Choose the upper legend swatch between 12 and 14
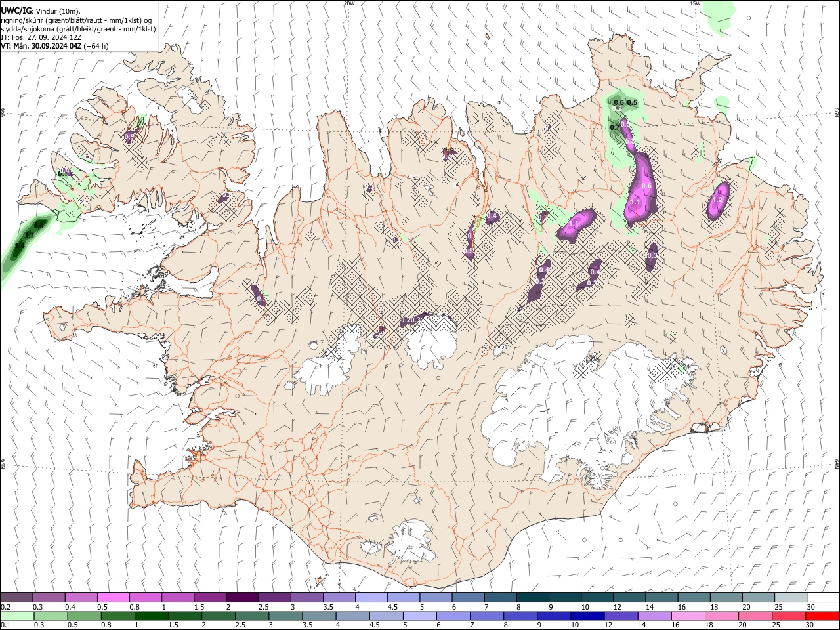This screenshot has width=840, height=630. pos(629,597)
